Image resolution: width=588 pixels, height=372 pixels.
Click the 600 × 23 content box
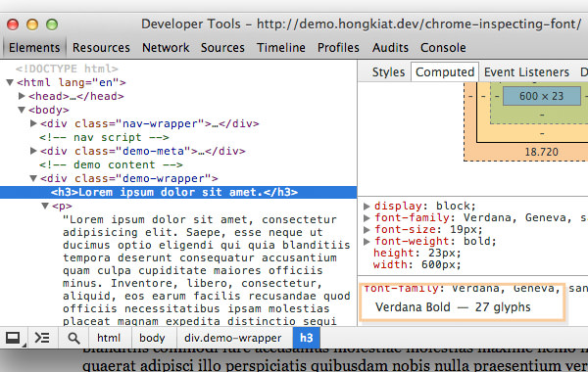click(542, 96)
